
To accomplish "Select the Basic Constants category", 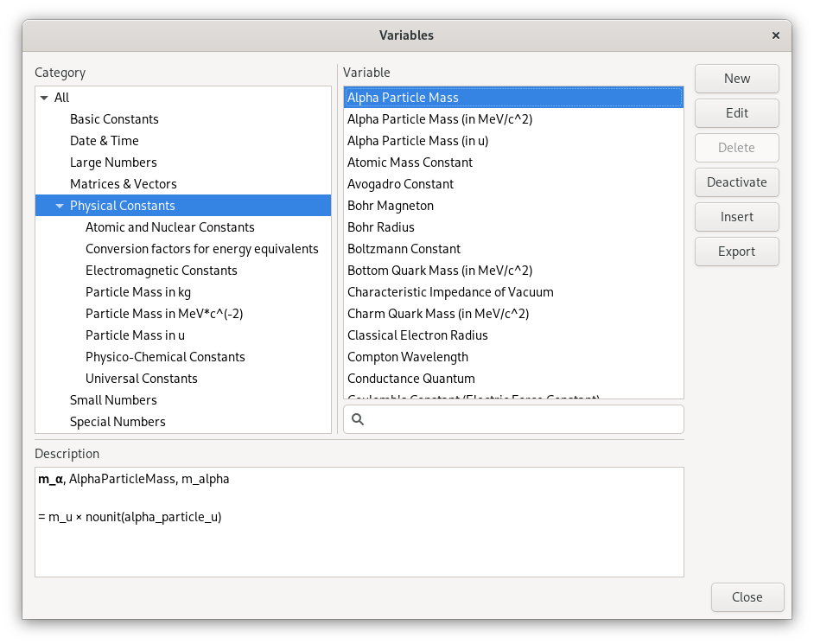I will (x=113, y=118).
